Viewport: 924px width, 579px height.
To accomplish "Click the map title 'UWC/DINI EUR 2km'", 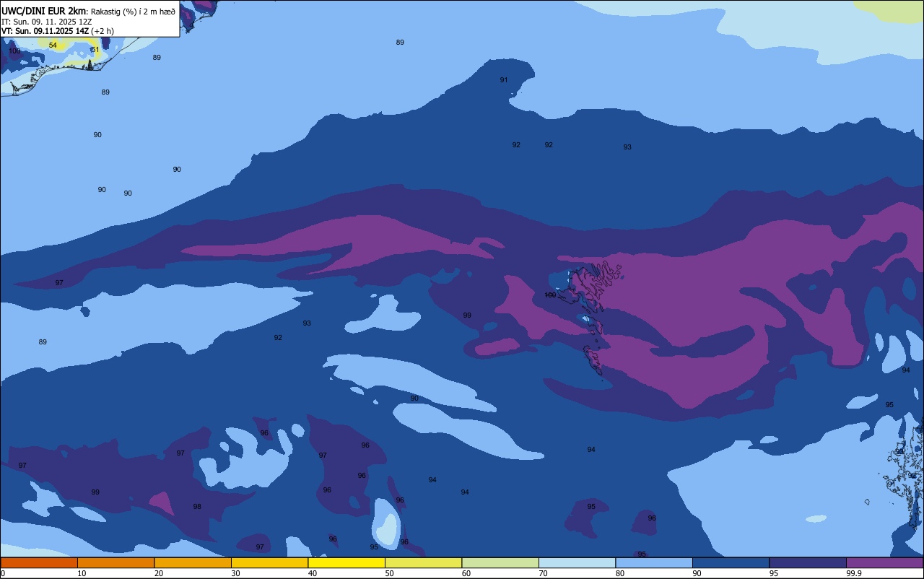I will click(43, 11).
